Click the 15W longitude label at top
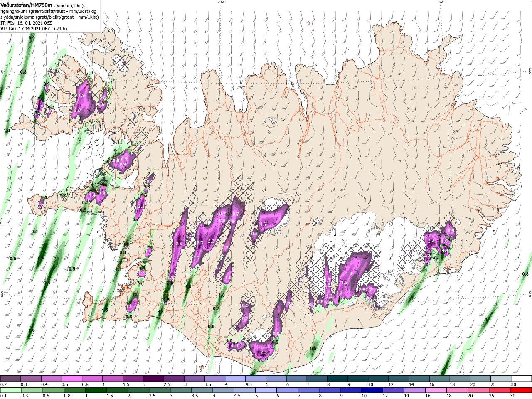This screenshot has height=399, width=532. click(x=440, y=2)
